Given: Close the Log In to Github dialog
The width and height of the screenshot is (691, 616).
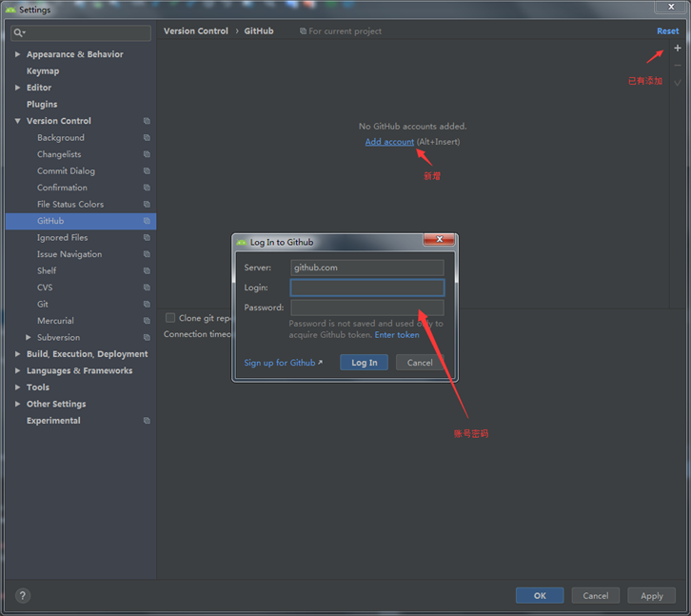Looking at the screenshot, I should pos(439,239).
